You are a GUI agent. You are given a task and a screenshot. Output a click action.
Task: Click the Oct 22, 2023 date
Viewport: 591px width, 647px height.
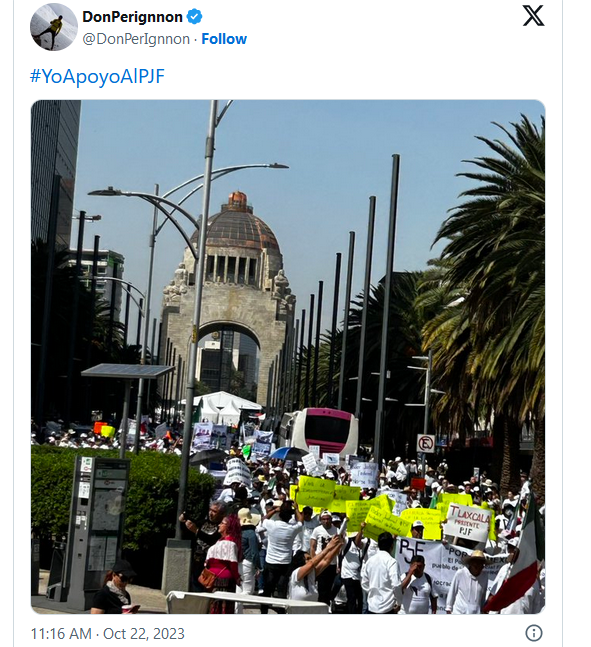pos(144,633)
